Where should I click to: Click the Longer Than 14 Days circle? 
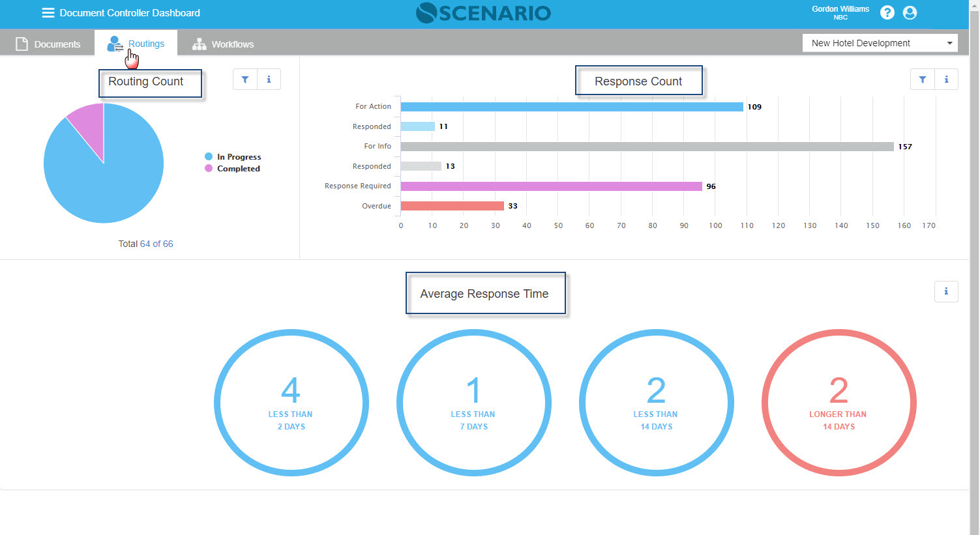click(839, 402)
